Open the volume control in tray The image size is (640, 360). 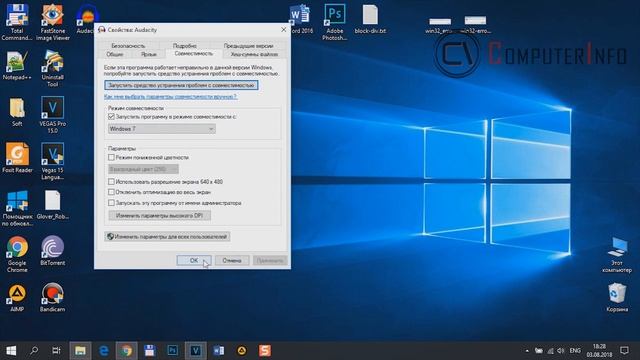point(561,351)
